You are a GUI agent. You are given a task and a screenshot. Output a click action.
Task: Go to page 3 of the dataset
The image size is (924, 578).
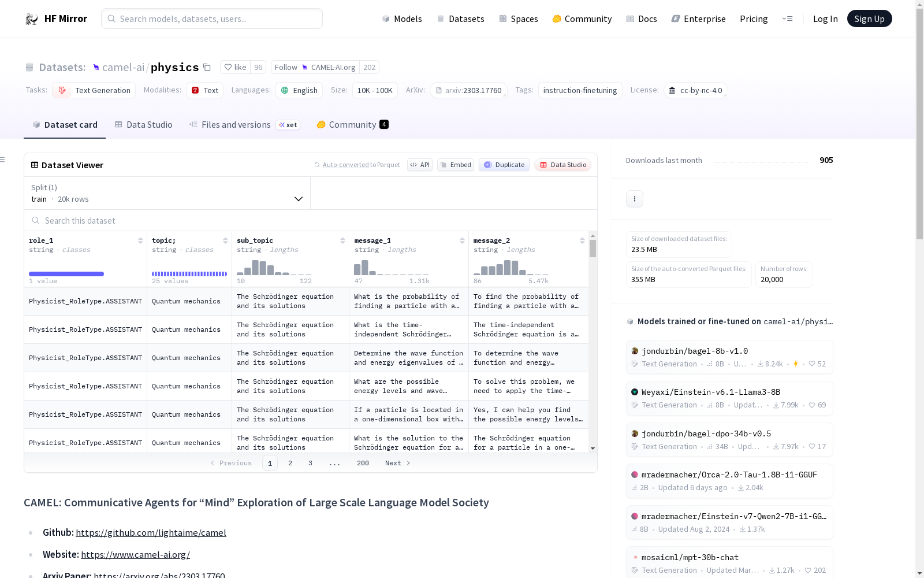[310, 463]
